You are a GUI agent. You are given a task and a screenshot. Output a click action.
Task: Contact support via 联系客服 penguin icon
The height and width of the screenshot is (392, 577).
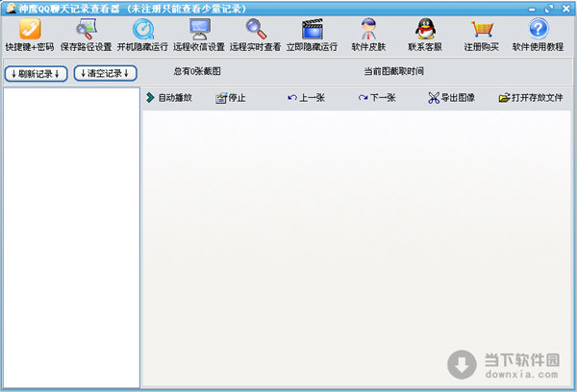coord(425,36)
